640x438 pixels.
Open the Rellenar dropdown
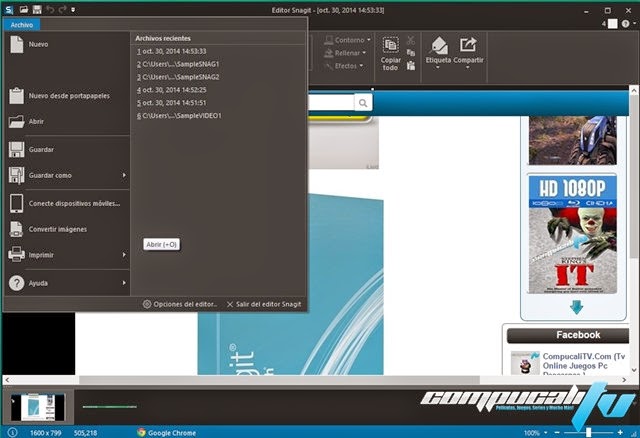[345, 53]
